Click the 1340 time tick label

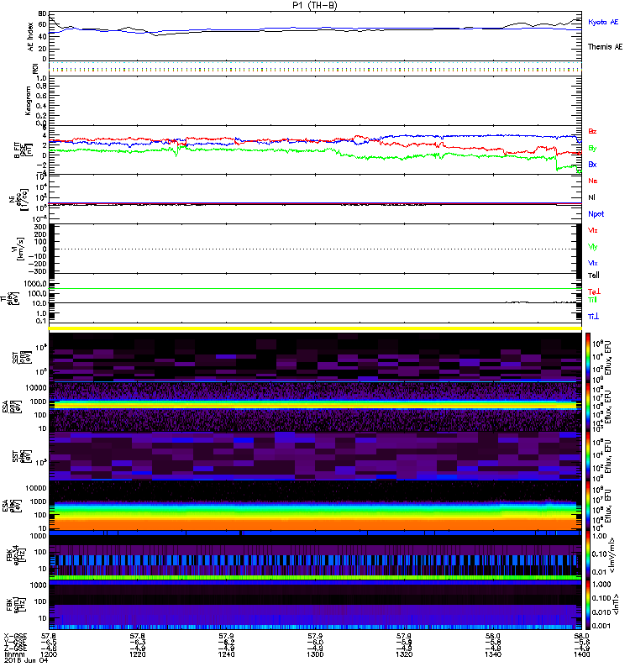[493, 654]
